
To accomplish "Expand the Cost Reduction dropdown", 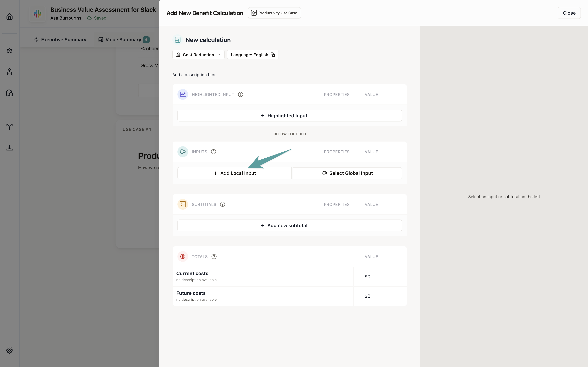I will (198, 55).
